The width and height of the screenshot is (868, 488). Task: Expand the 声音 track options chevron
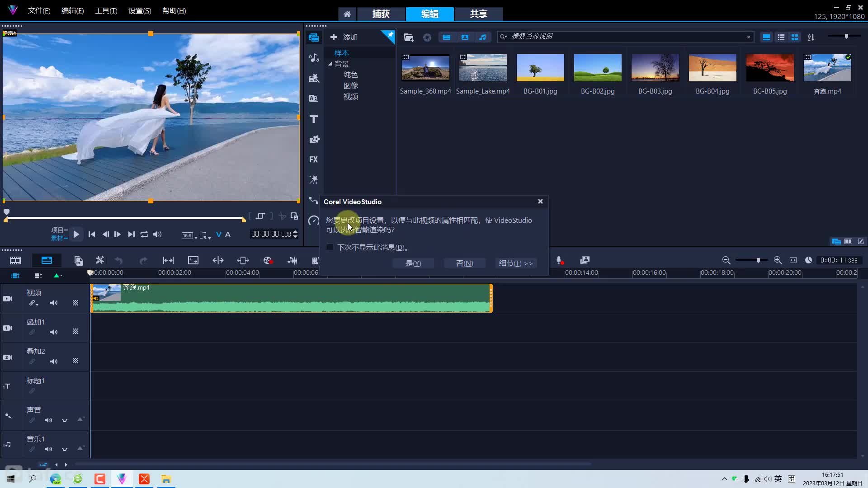[65, 420]
